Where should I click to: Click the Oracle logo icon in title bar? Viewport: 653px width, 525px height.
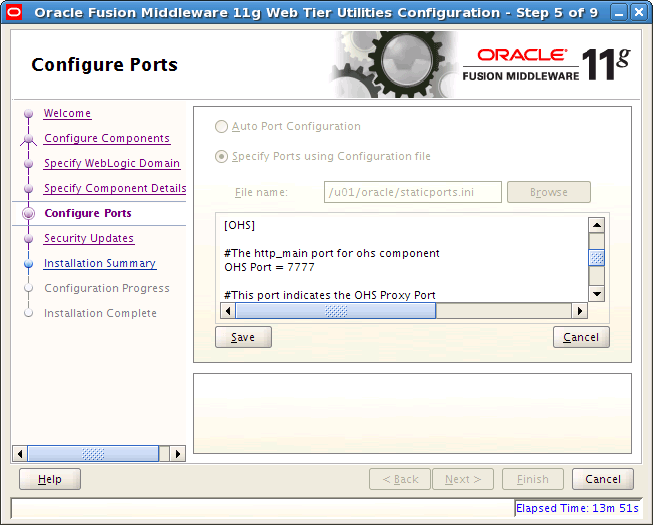pos(14,12)
